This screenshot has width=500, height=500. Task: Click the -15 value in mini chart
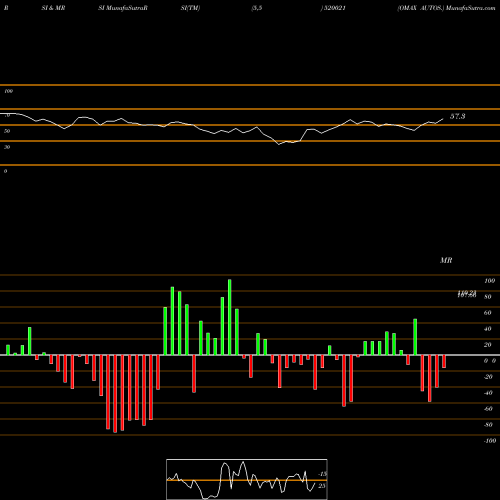[x=322, y=474]
